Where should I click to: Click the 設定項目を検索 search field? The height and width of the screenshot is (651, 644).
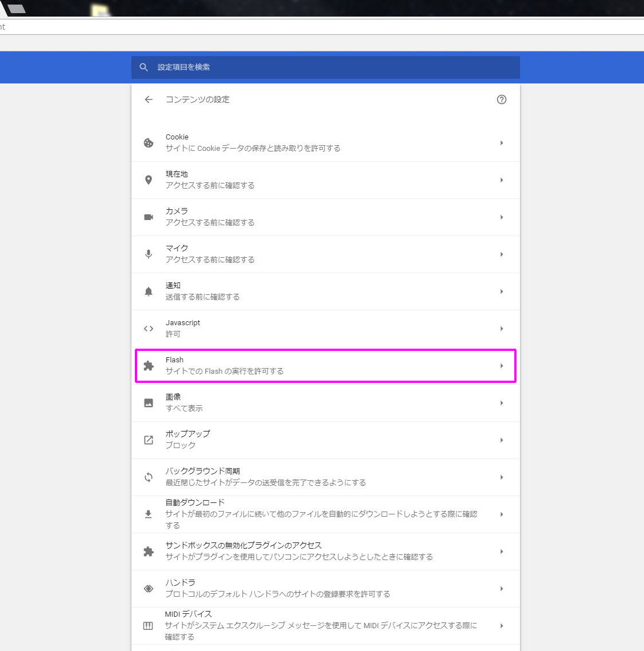tap(326, 67)
